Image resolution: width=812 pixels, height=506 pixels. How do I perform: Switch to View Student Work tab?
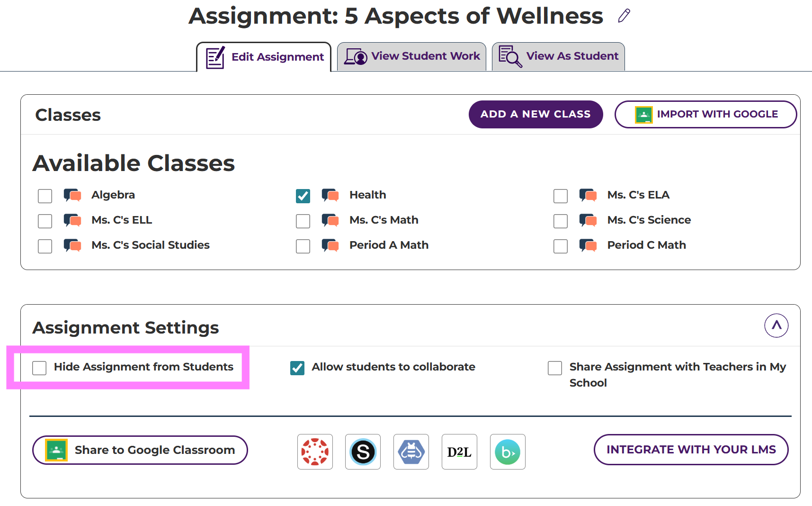click(411, 56)
